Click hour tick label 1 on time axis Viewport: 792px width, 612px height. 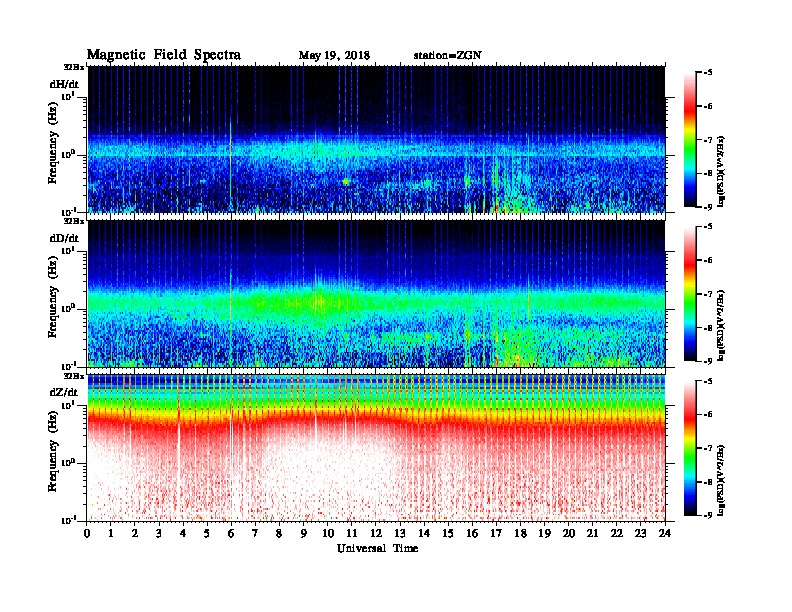tap(111, 534)
